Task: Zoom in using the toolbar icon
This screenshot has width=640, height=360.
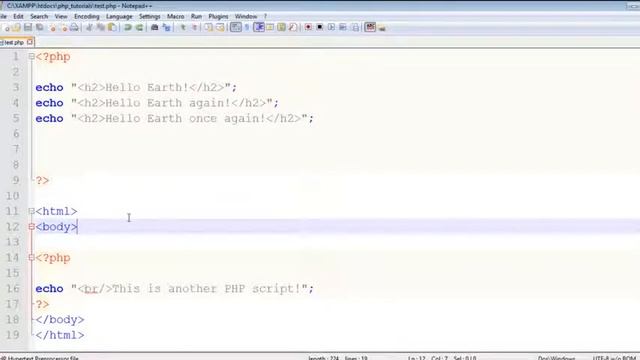Action: 183,28
